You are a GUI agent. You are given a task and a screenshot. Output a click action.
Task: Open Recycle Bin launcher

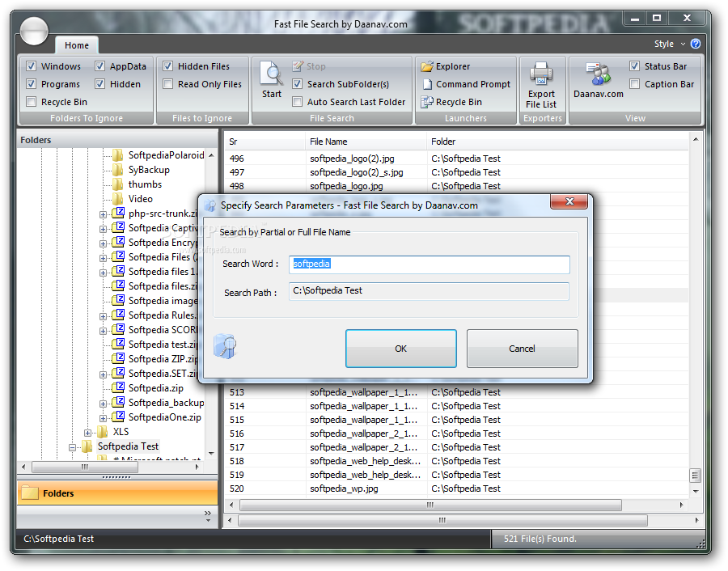[x=451, y=102]
